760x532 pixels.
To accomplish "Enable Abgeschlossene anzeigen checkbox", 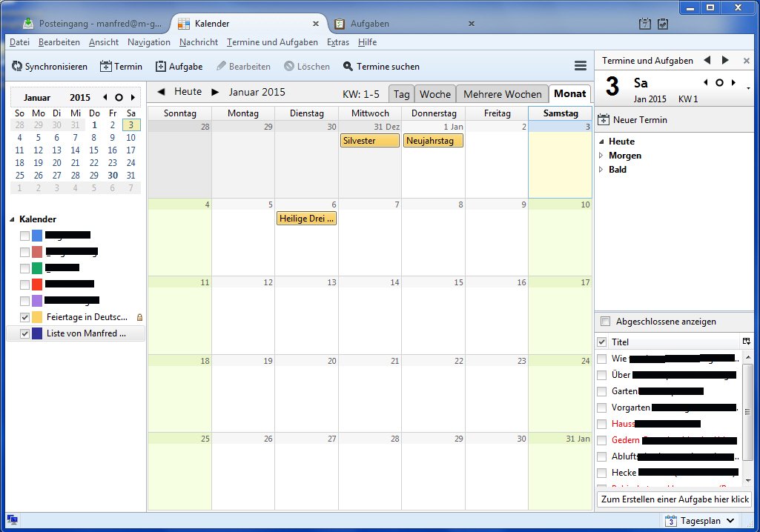I will (x=605, y=322).
